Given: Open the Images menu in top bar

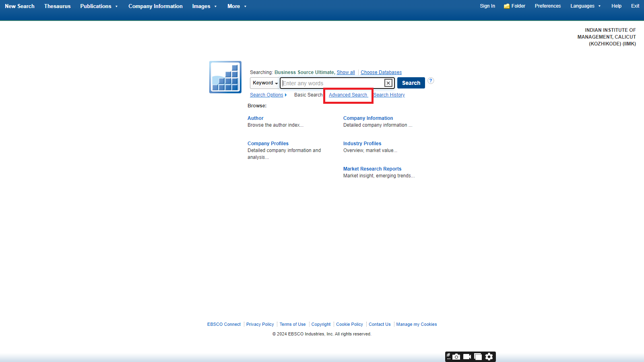Looking at the screenshot, I should click(x=204, y=6).
